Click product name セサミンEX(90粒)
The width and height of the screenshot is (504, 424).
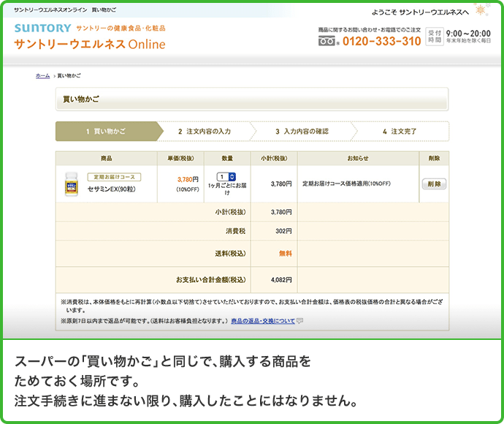click(x=112, y=189)
